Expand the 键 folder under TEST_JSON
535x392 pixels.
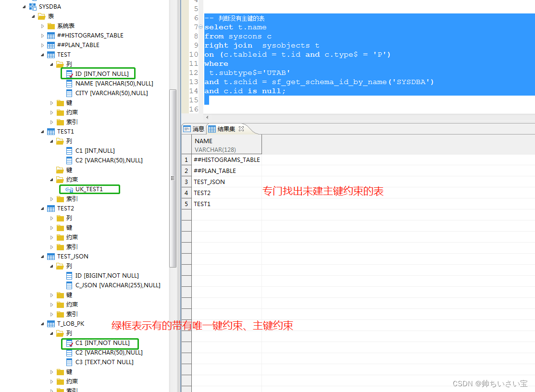click(x=51, y=295)
